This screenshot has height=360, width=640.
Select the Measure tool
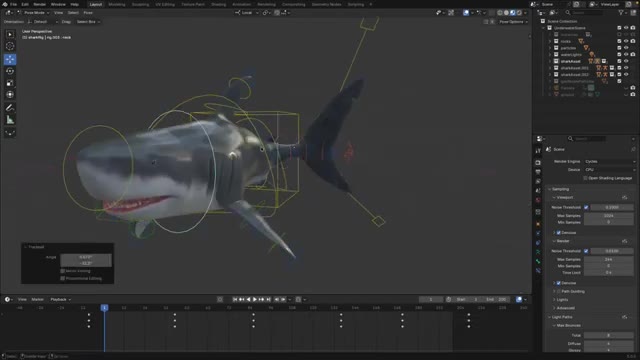[x=10, y=120]
